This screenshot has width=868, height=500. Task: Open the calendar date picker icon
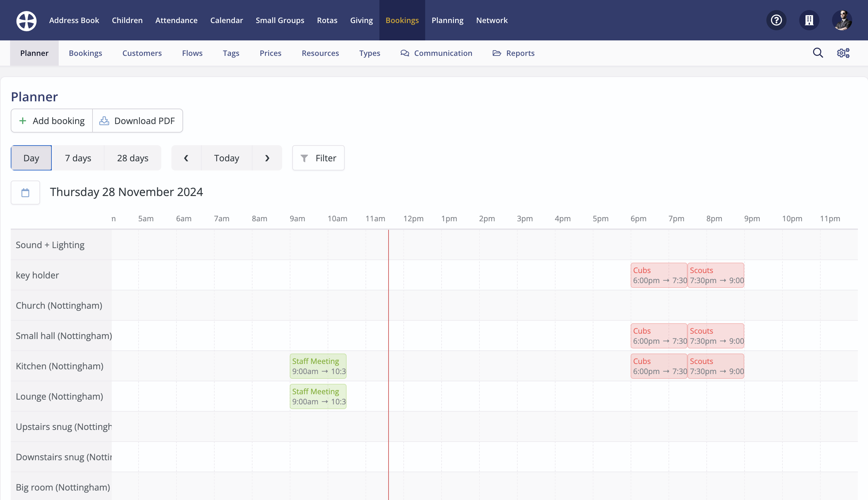click(x=25, y=192)
